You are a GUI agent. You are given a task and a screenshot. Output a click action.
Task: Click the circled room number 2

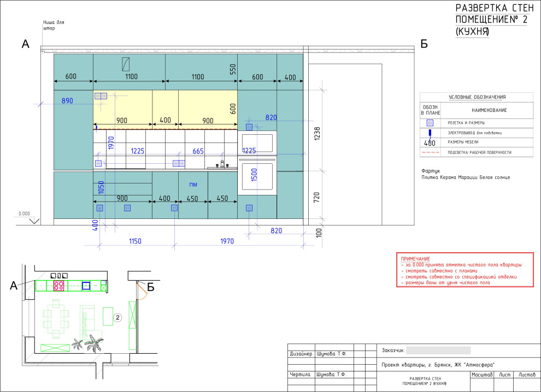117,317
